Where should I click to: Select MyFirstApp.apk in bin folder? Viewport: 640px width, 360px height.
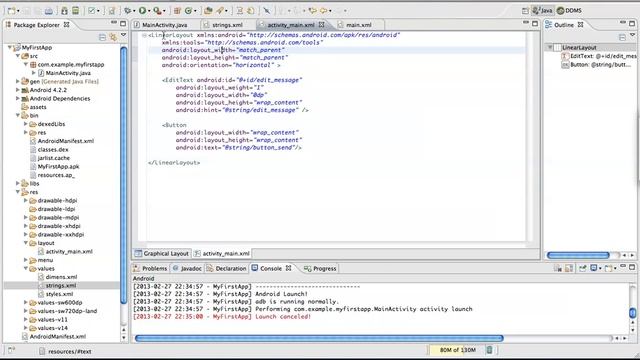tap(54, 167)
